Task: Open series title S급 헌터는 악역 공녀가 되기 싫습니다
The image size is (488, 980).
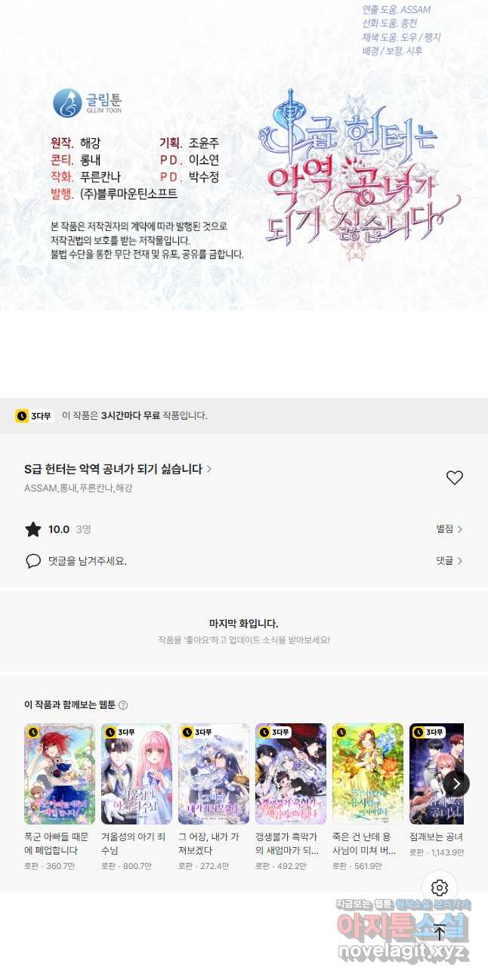Action: tap(118, 469)
